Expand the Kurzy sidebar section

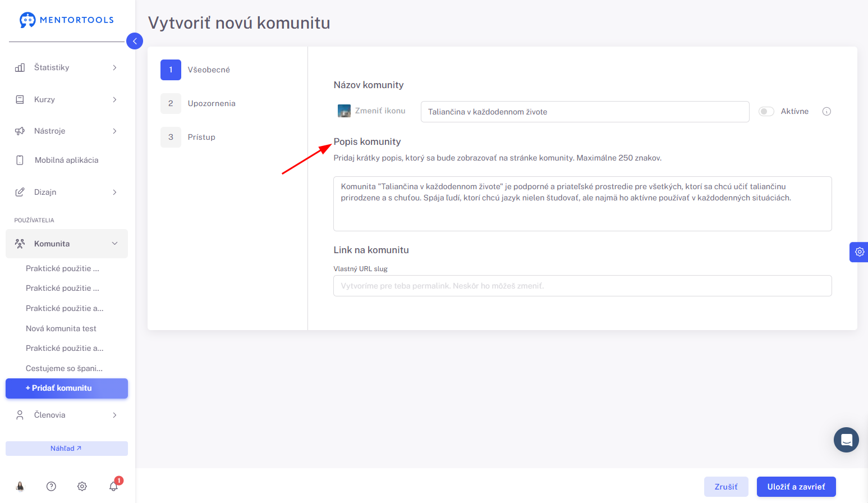(x=67, y=99)
